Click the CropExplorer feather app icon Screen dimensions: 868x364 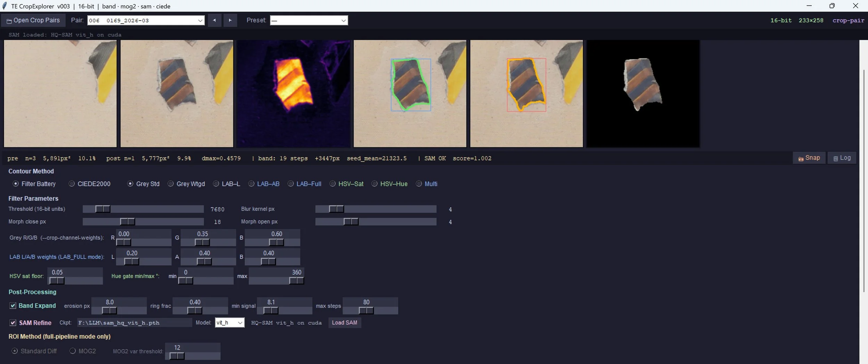pos(5,6)
